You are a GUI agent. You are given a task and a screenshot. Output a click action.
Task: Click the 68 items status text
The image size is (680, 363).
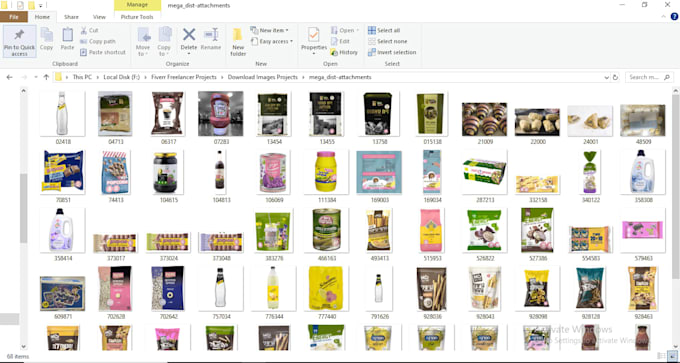(x=18, y=356)
